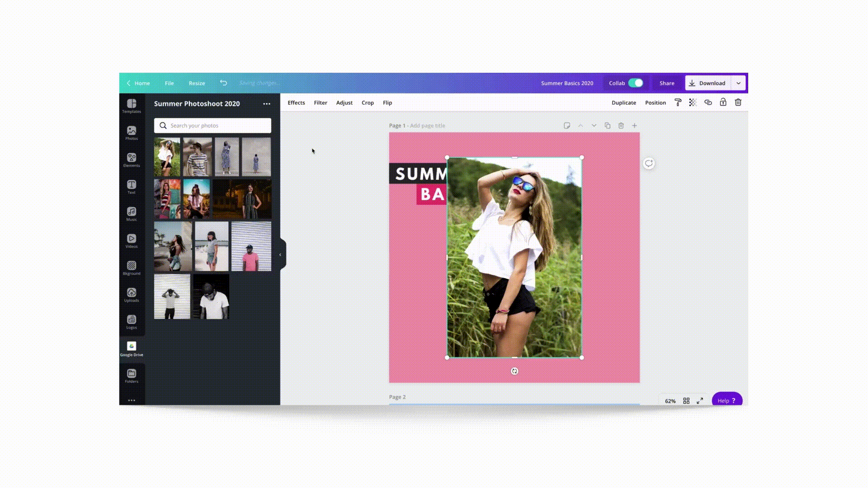Click the Share button

667,83
